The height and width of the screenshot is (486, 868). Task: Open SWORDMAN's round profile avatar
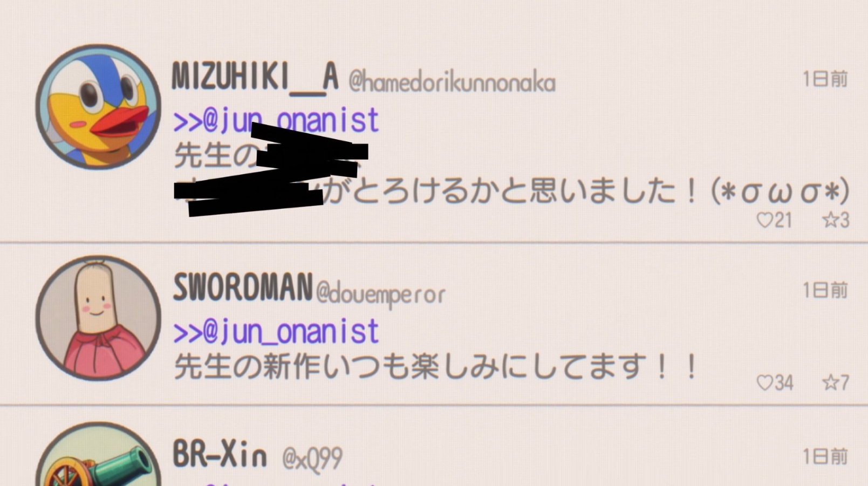coord(98,318)
